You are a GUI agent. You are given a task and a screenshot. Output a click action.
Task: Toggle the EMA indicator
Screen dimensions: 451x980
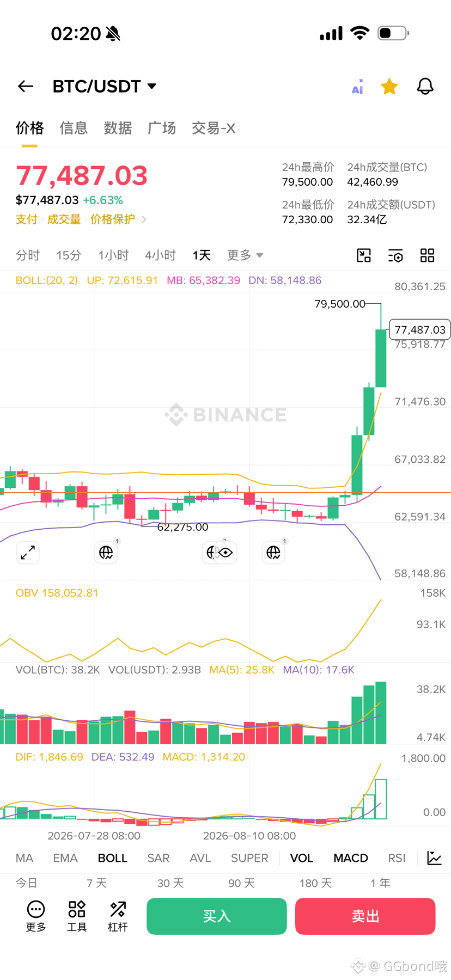(65, 858)
